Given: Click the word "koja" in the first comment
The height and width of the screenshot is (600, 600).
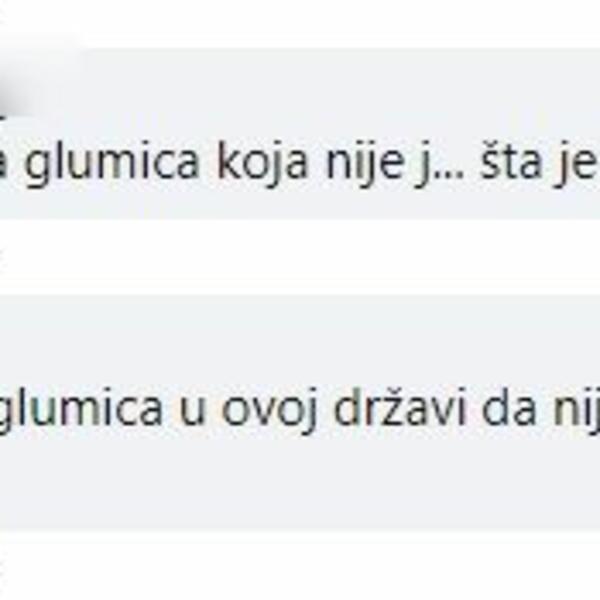Looking at the screenshot, I should point(262,164).
